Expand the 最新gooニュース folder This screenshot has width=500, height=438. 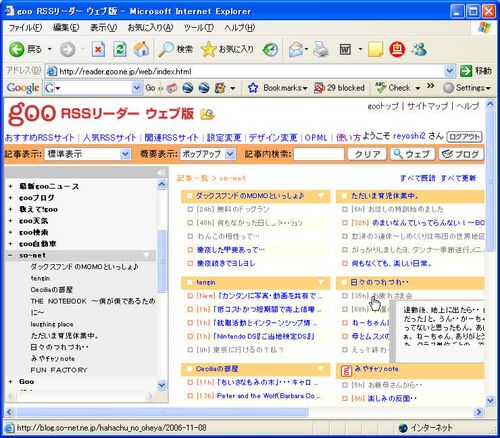pos(10,186)
